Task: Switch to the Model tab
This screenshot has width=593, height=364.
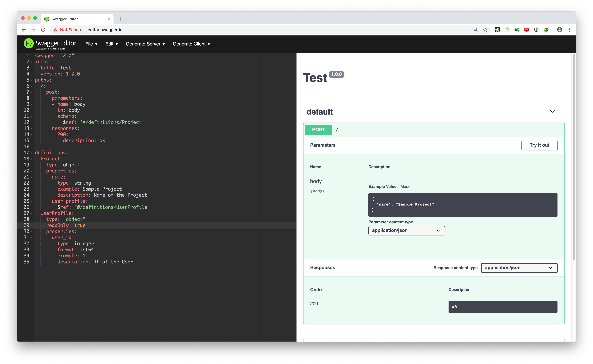Action: (x=406, y=187)
